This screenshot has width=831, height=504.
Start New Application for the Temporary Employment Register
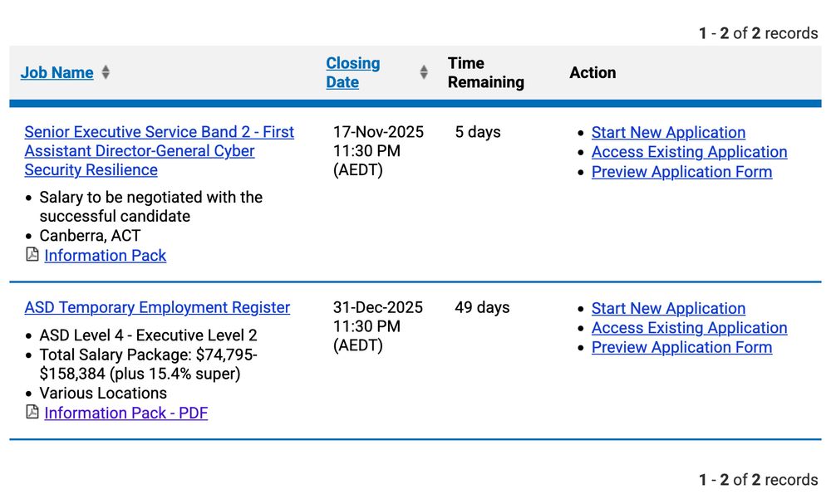tap(667, 308)
